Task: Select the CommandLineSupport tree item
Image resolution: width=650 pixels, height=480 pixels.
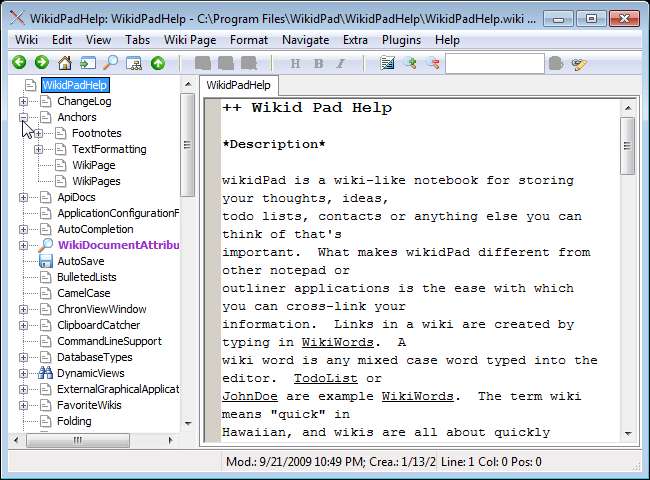Action: click(109, 341)
